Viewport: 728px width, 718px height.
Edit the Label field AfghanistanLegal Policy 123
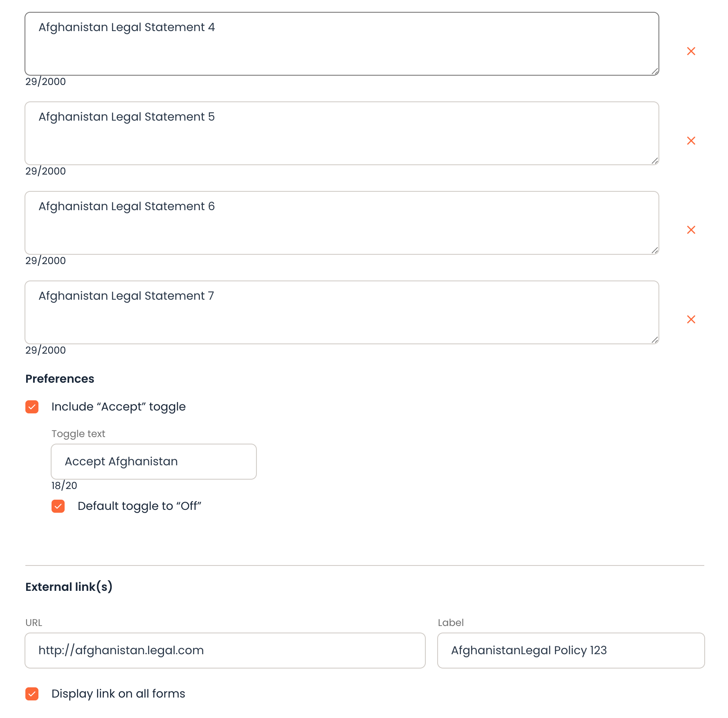coord(571,651)
